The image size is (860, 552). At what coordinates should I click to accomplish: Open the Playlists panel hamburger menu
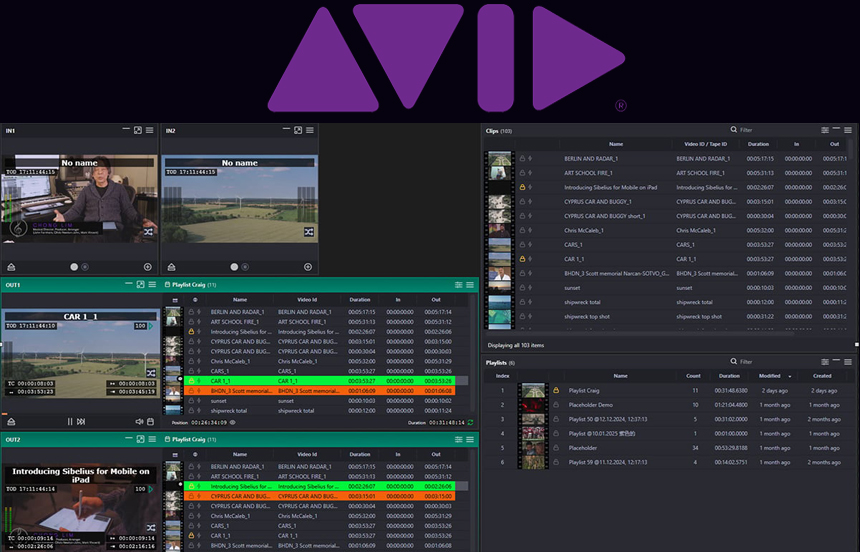click(x=848, y=362)
